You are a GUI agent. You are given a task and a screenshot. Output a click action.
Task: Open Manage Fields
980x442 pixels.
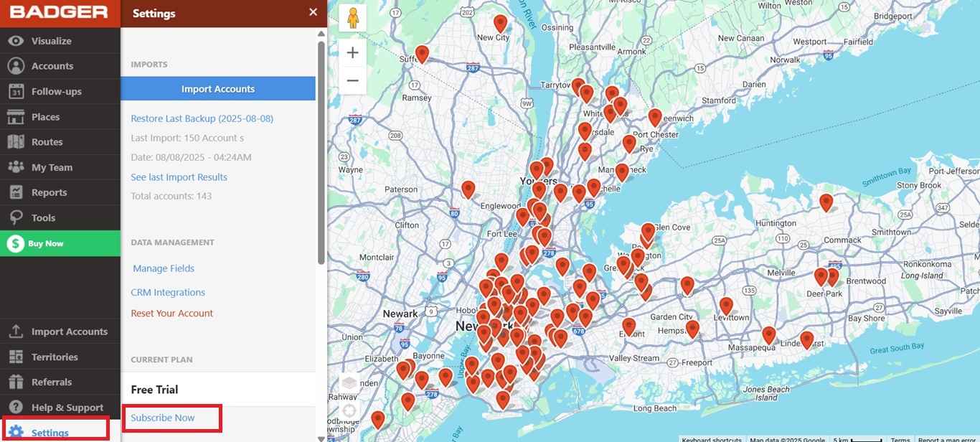point(164,268)
